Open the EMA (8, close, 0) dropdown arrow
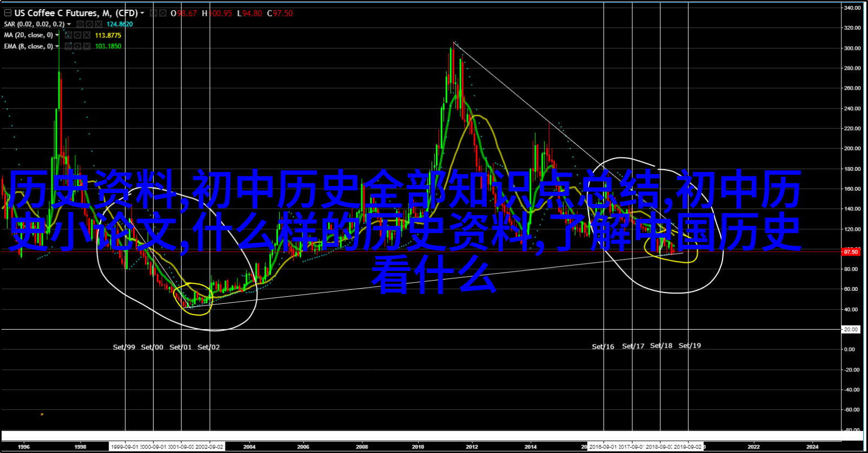Screen dimensions: 868x453 [x=57, y=46]
